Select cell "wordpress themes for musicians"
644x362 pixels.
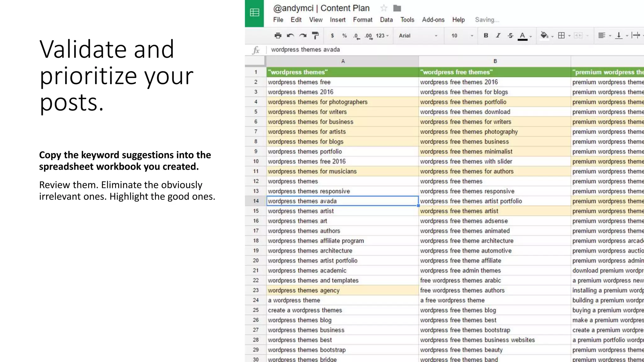(342, 171)
